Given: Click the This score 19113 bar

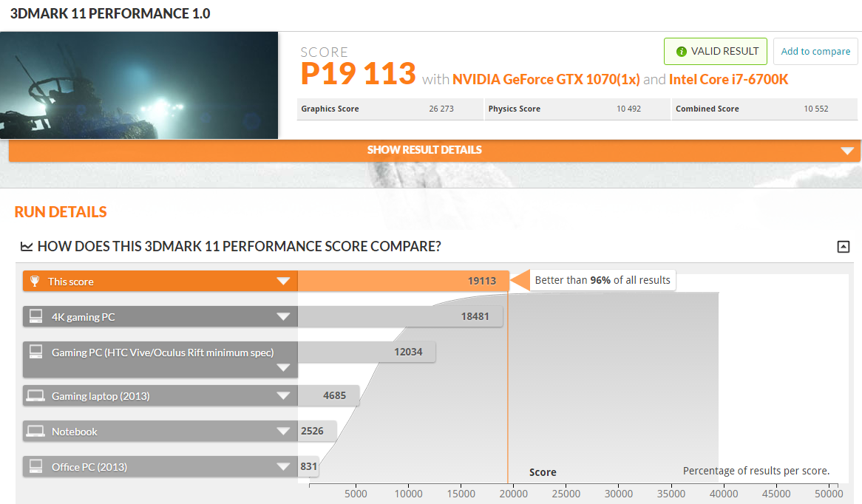Looking at the screenshot, I should click(403, 281).
